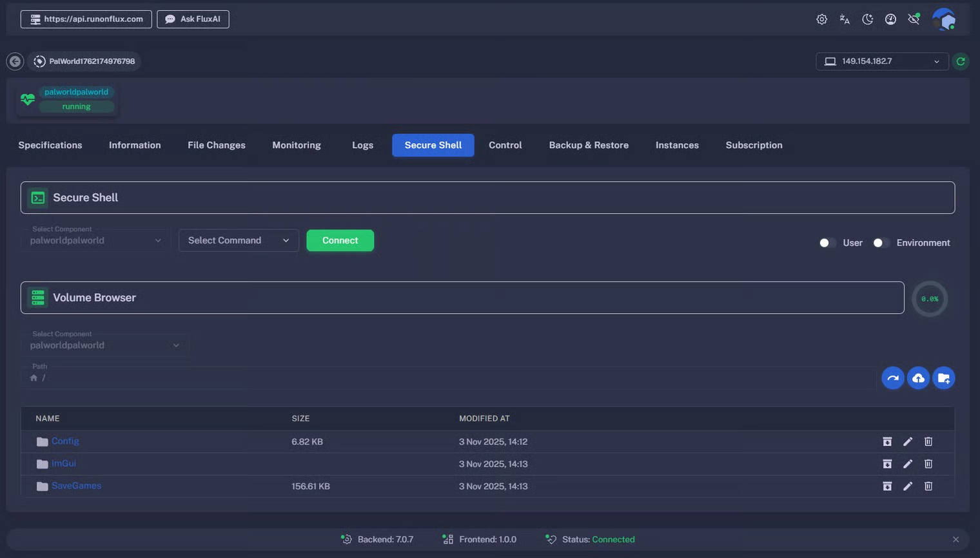
Task: Toggle the Environment switch
Action: [x=881, y=243]
